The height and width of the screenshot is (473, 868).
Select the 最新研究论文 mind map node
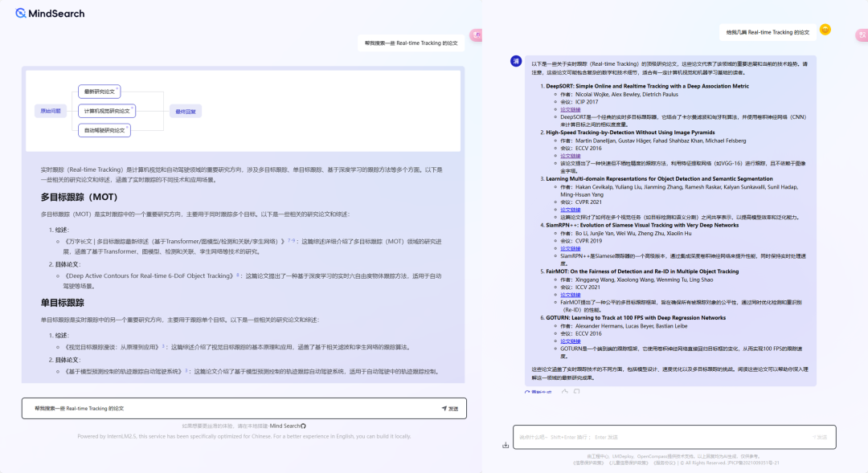pyautogui.click(x=100, y=92)
